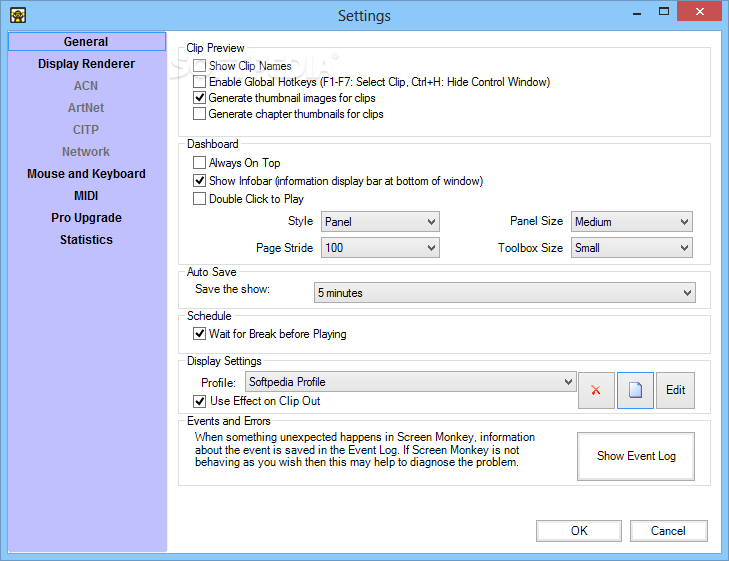Select the CITP settings item
This screenshot has width=729, height=561.
coord(86,130)
